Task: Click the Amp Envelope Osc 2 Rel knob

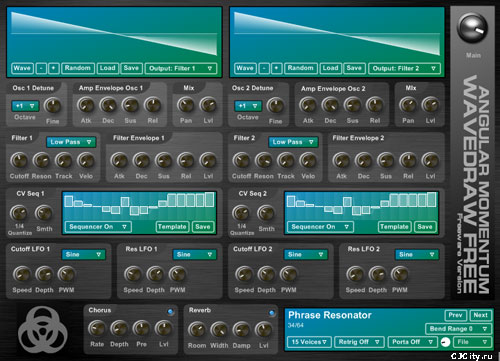Action: pyautogui.click(x=375, y=105)
